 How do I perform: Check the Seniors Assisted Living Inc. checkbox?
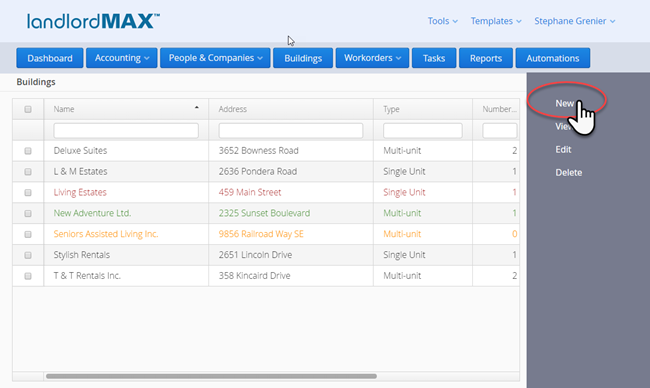pyautogui.click(x=28, y=234)
